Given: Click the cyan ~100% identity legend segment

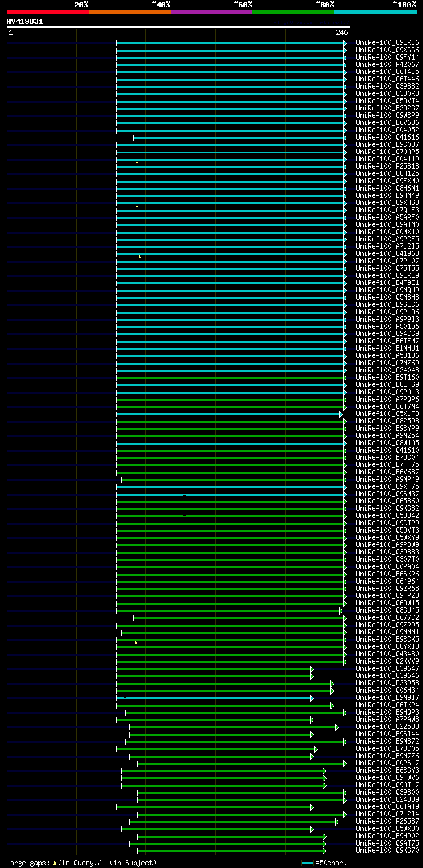Looking at the screenshot, I should 375,12.
